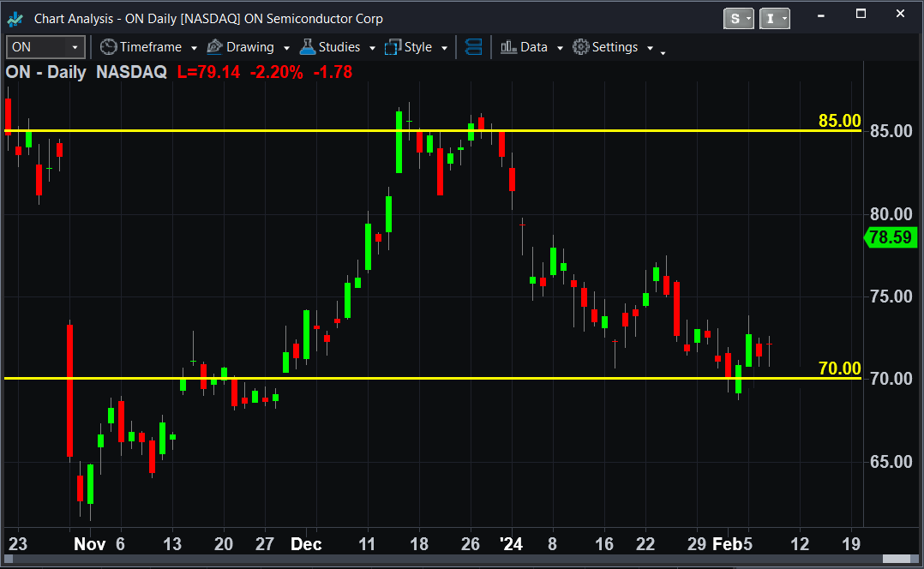Click the NASDAQ exchange label
The height and width of the screenshot is (569, 924).
131,72
